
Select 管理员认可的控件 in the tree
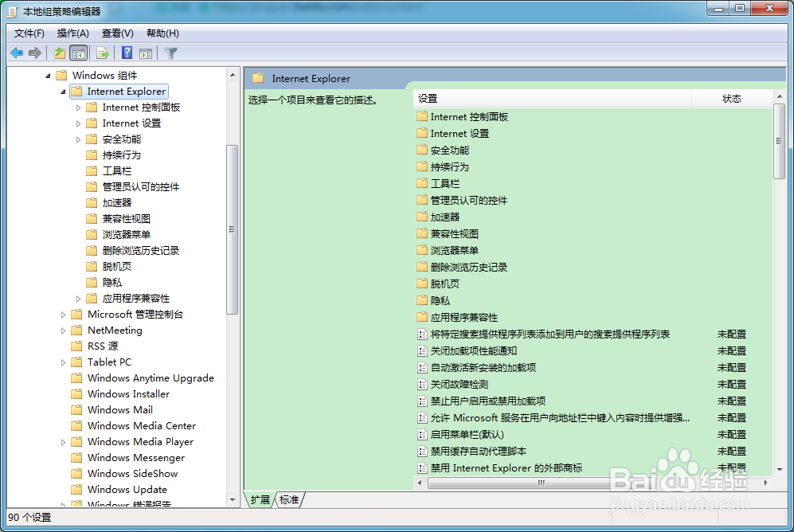coord(141,187)
